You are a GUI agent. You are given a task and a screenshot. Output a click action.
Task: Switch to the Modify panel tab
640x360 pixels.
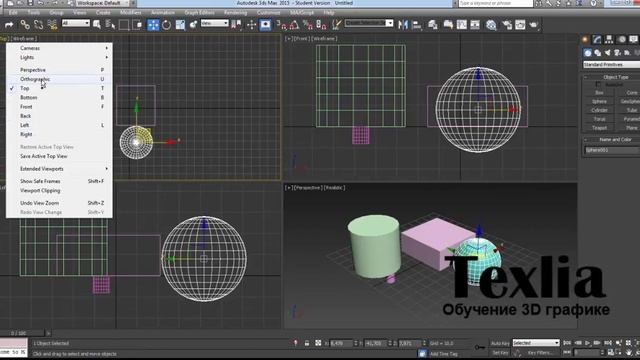[597, 39]
